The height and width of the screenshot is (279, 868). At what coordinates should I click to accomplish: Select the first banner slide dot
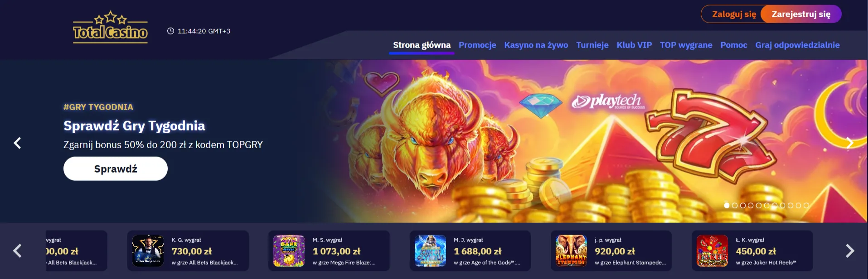coord(727,205)
